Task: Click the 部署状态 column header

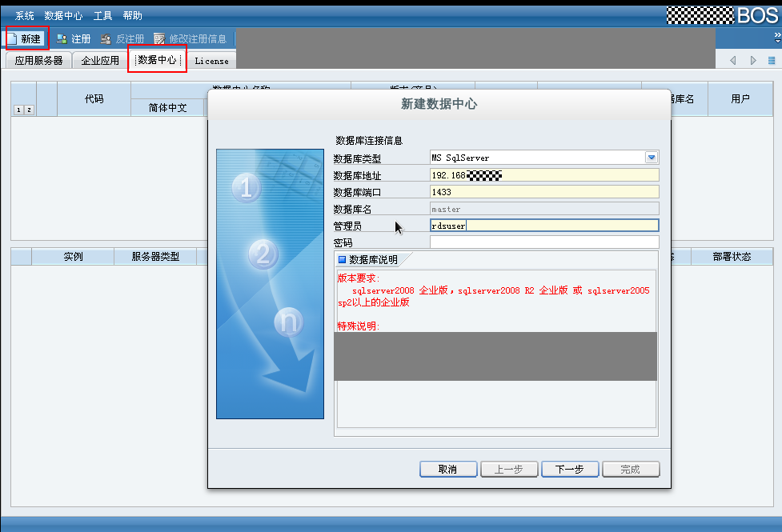Action: [x=732, y=256]
